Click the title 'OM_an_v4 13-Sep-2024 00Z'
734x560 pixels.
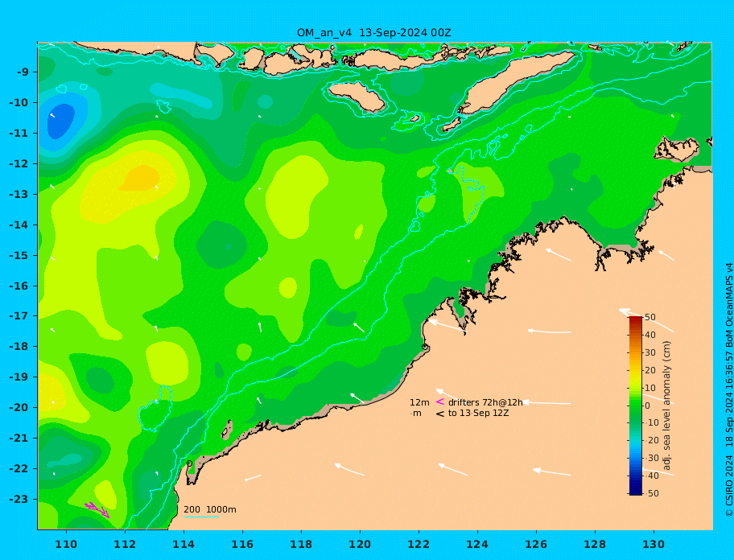coord(374,33)
